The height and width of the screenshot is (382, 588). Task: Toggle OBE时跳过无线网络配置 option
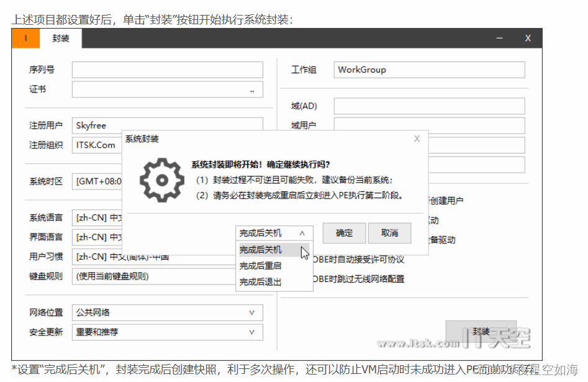click(358, 279)
